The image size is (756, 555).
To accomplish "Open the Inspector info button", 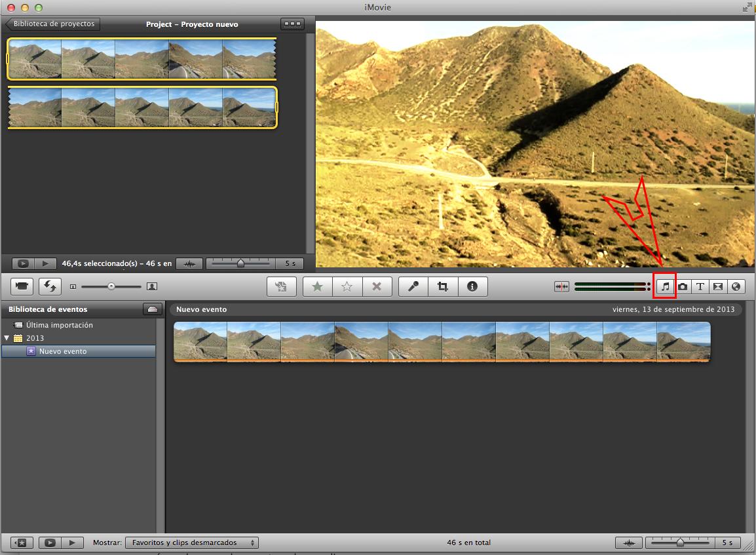I will tap(472, 286).
